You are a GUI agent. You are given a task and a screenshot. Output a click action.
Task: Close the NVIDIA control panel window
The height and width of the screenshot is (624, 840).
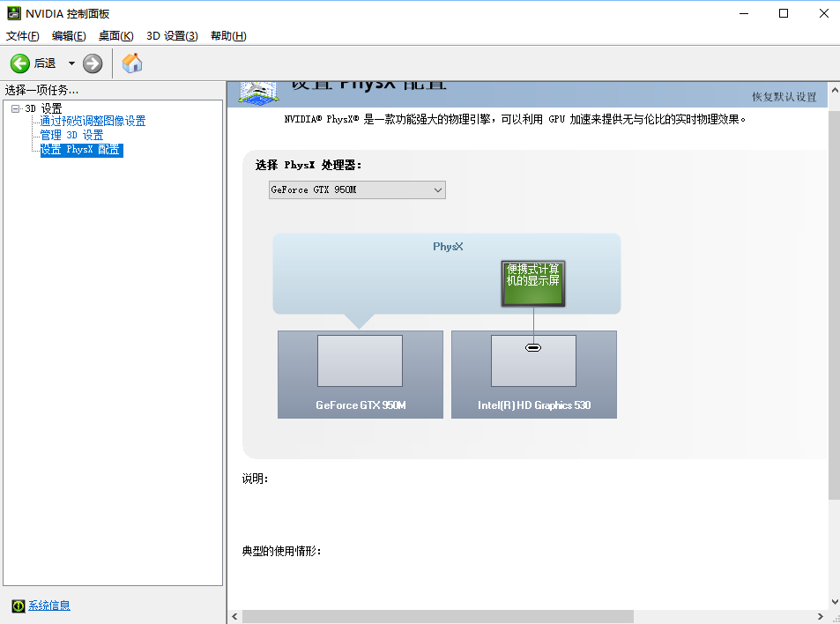click(x=824, y=13)
